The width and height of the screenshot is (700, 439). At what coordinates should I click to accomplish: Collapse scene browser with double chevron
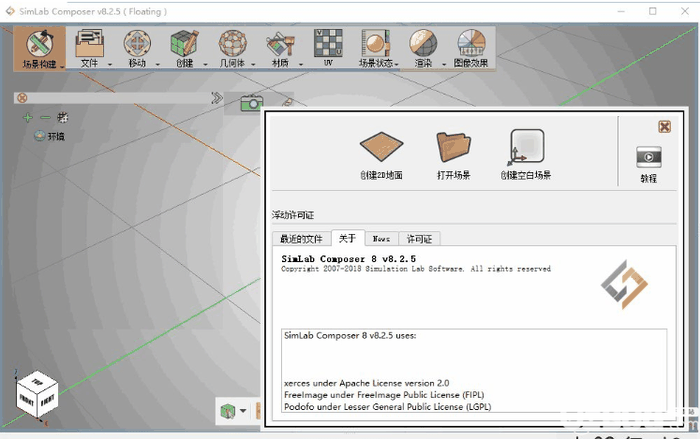[x=217, y=98]
